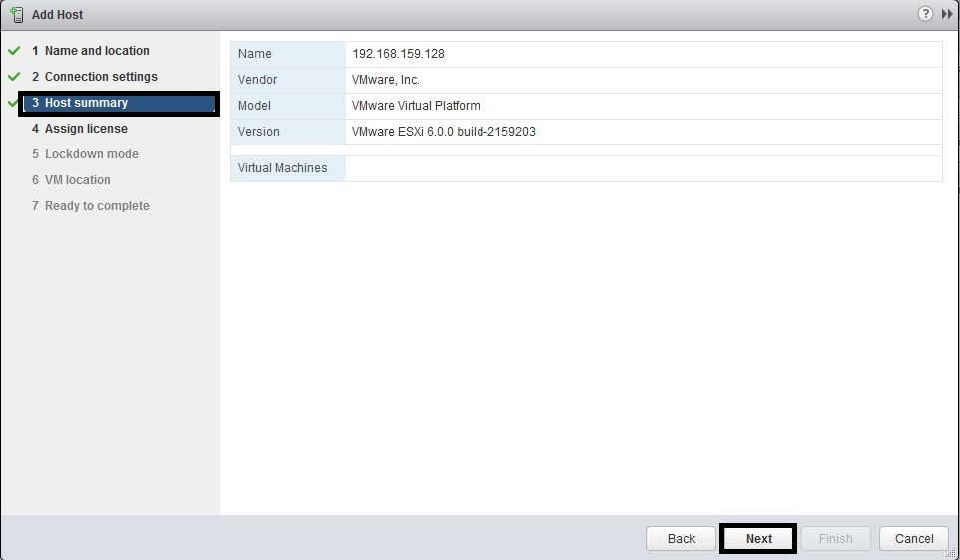Click the ESXi version build value
The height and width of the screenshot is (560, 960).
[444, 132]
